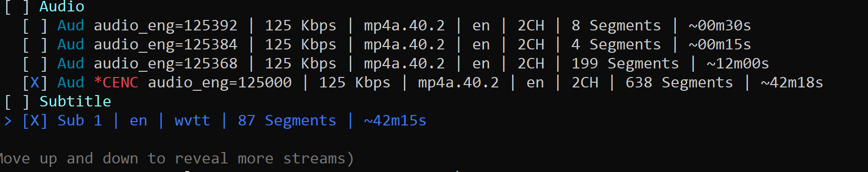This screenshot has height=172, width=868.
Task: Click the selection cursor arrow beside Sub 1
Action: point(8,121)
